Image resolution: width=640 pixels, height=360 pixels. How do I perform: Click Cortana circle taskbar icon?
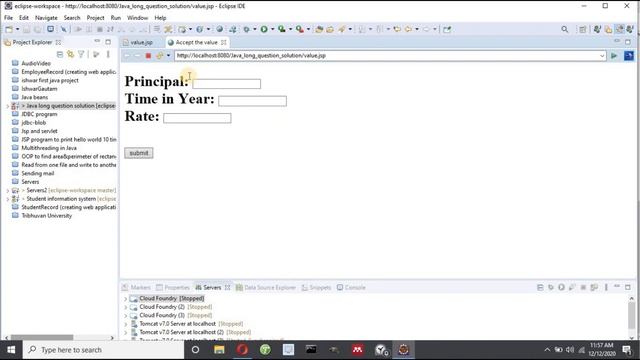coord(196,350)
